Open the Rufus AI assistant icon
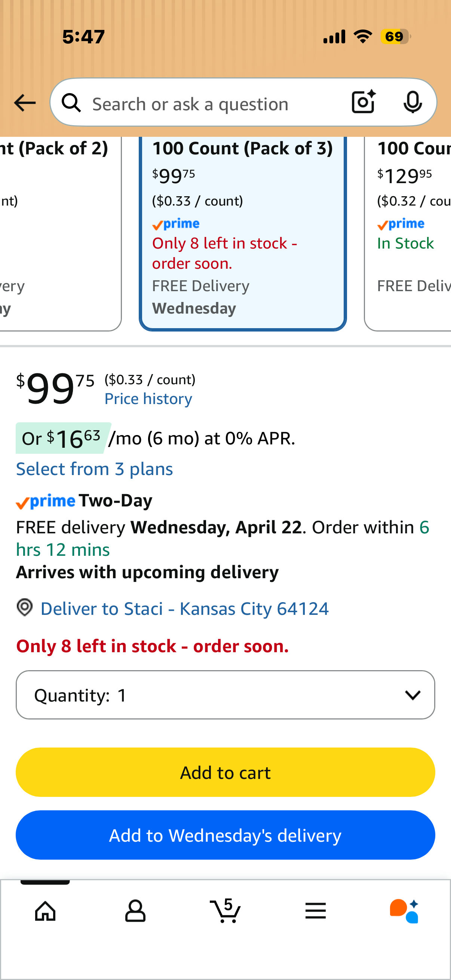This screenshot has height=980, width=451. (405, 911)
